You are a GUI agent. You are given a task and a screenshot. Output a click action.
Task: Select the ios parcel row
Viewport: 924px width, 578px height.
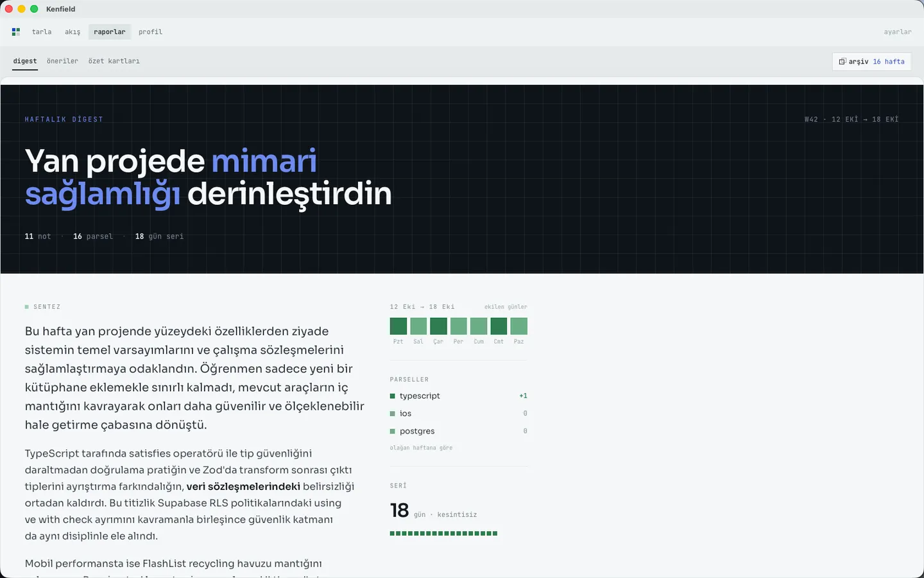tap(459, 414)
